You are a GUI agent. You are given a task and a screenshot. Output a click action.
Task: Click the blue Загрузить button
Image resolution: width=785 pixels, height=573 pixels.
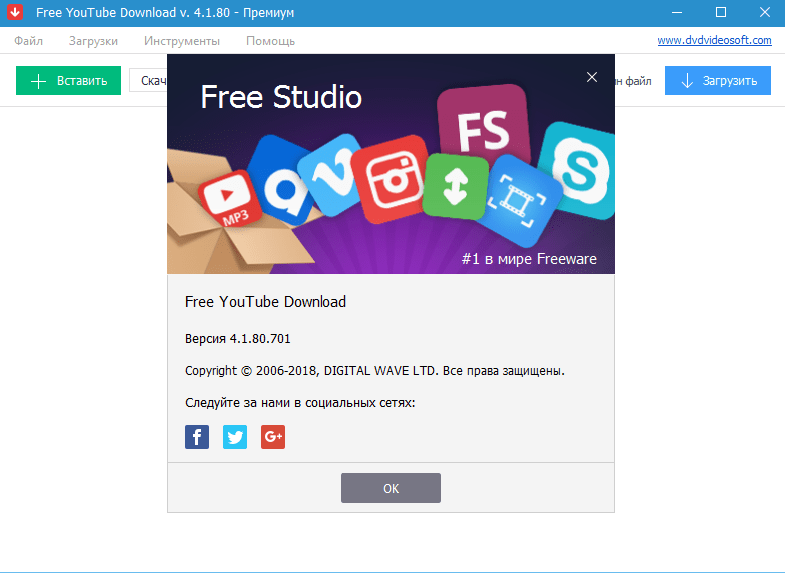pos(717,81)
